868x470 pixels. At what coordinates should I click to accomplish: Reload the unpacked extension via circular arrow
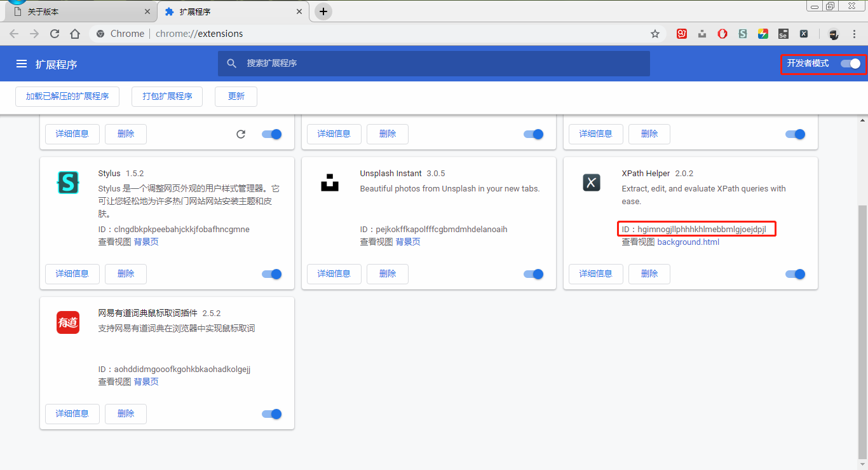[x=241, y=134]
